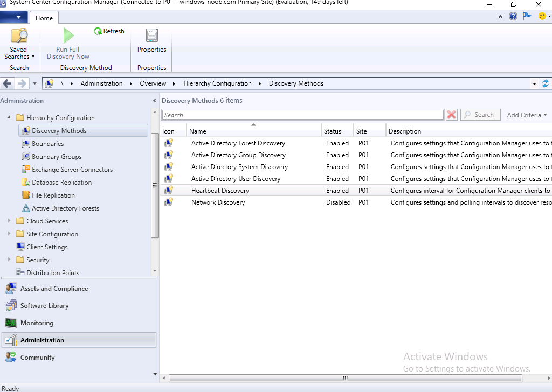This screenshot has width=552, height=392.
Task: Collapse the ribbon with the up chevron
Action: pyautogui.click(x=500, y=17)
